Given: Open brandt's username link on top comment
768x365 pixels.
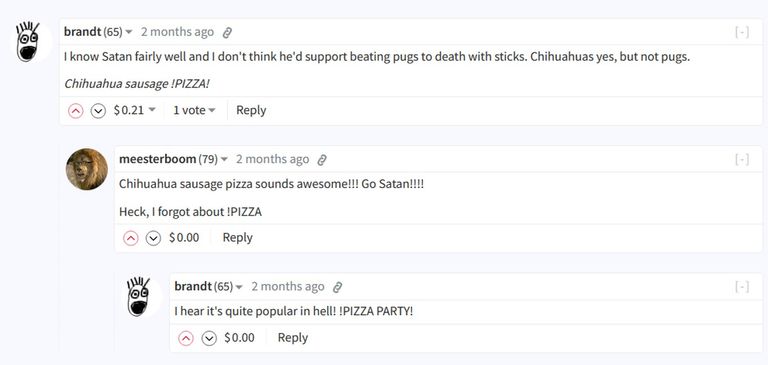Looking at the screenshot, I should (82, 32).
